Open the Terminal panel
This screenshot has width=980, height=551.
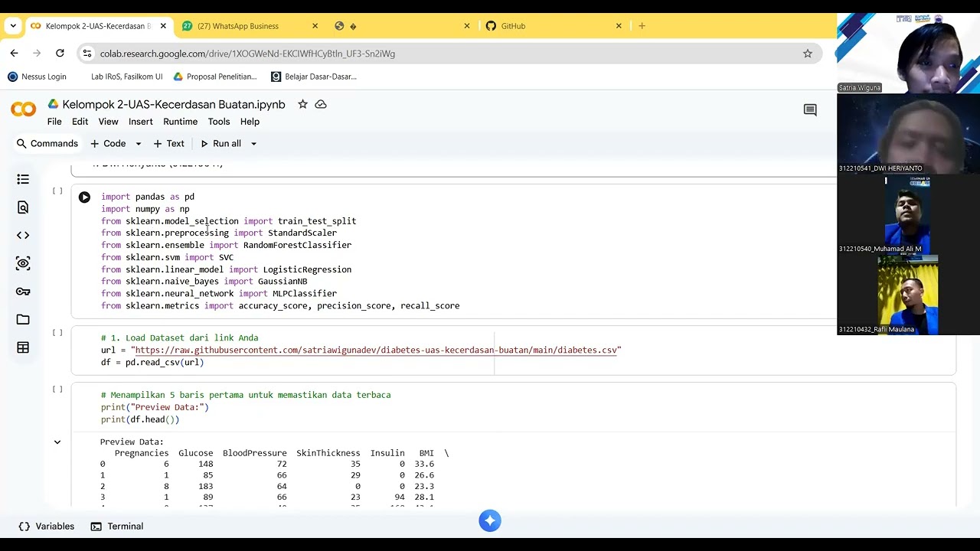117,527
